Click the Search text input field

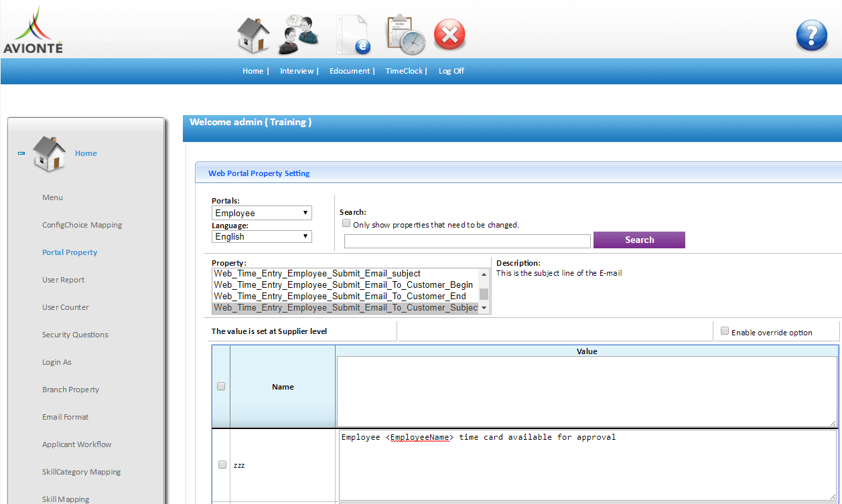[468, 241]
